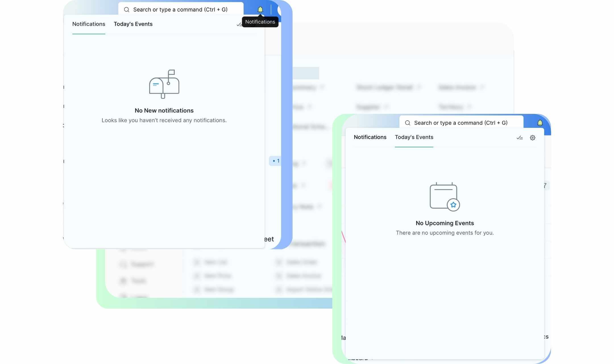
Task: Focus the search command field above mailbox panel
Action: pyautogui.click(x=180, y=10)
